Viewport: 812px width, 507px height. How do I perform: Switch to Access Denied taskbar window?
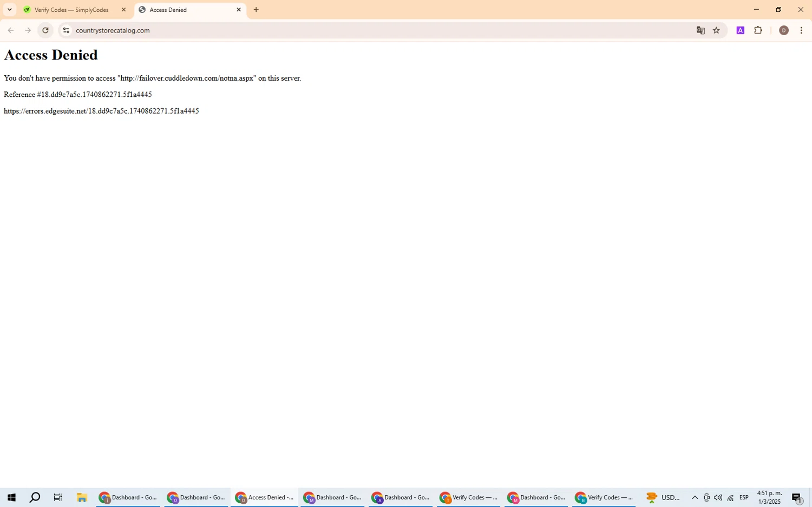264,497
